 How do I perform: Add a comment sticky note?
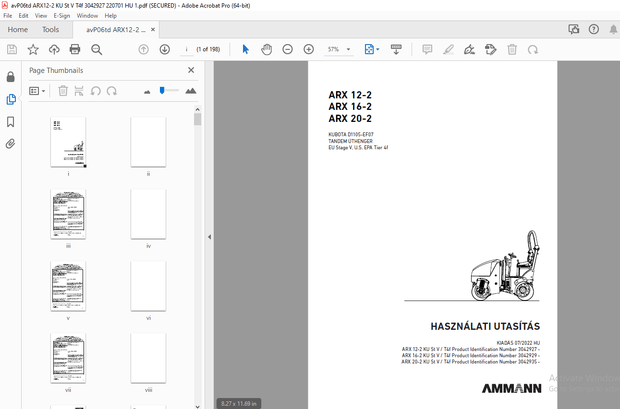tap(427, 49)
